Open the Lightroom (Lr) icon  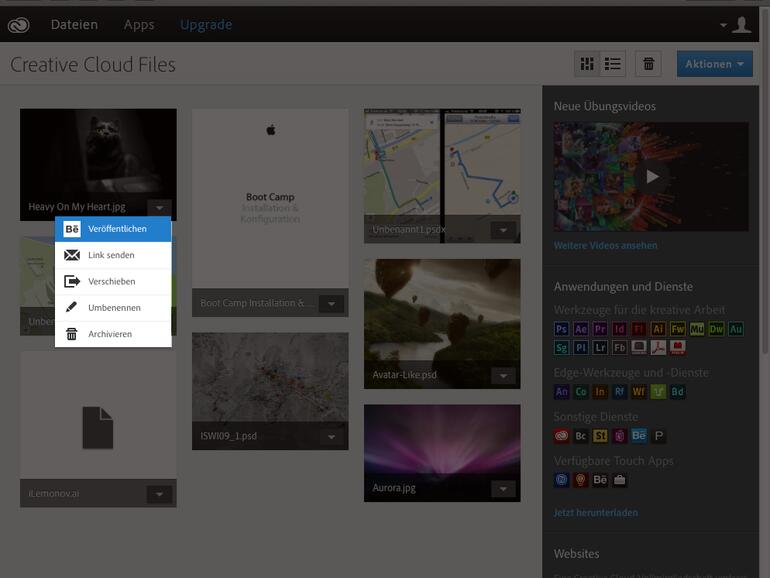point(600,348)
